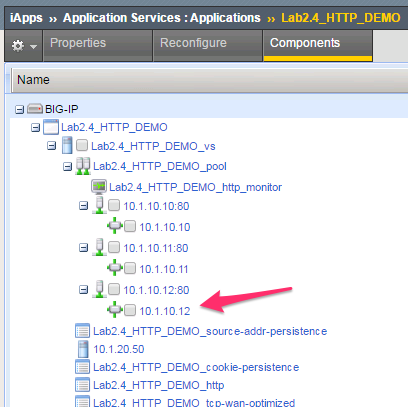Click the Lab2.4_HTTP_DEMO application window icon

point(51,127)
